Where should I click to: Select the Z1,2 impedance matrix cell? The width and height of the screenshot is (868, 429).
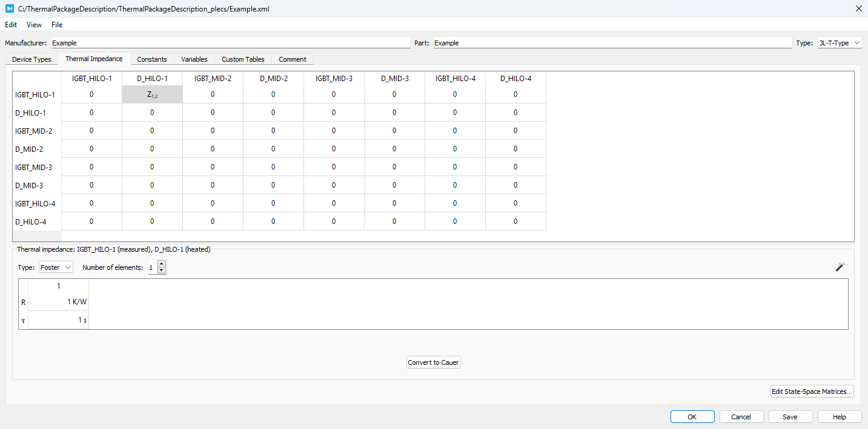pyautogui.click(x=152, y=94)
